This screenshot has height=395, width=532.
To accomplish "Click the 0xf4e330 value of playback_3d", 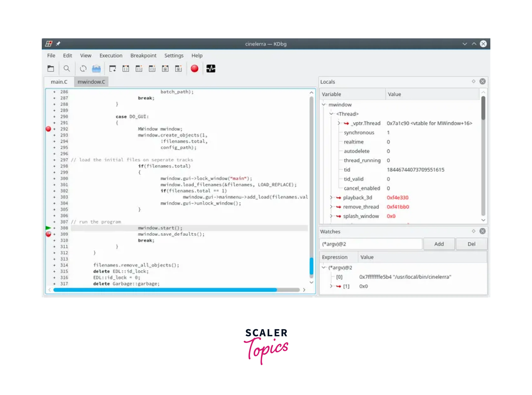I will [x=397, y=197].
